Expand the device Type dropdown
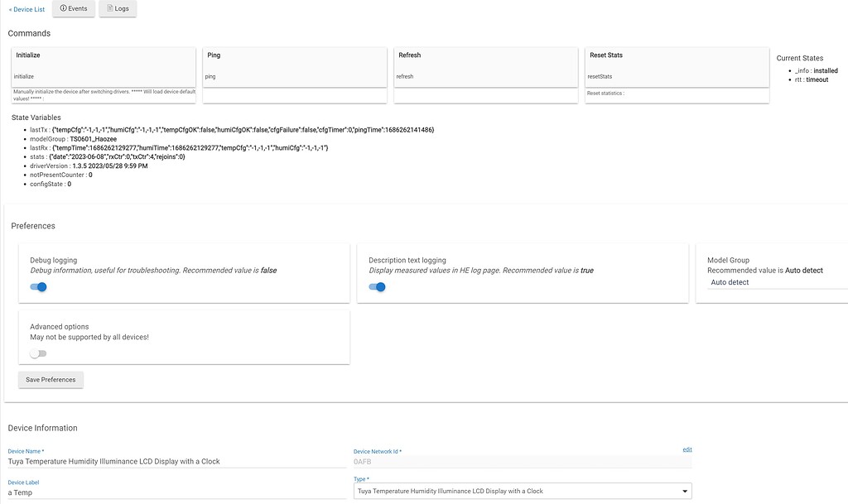848x504 pixels. pyautogui.click(x=522, y=491)
